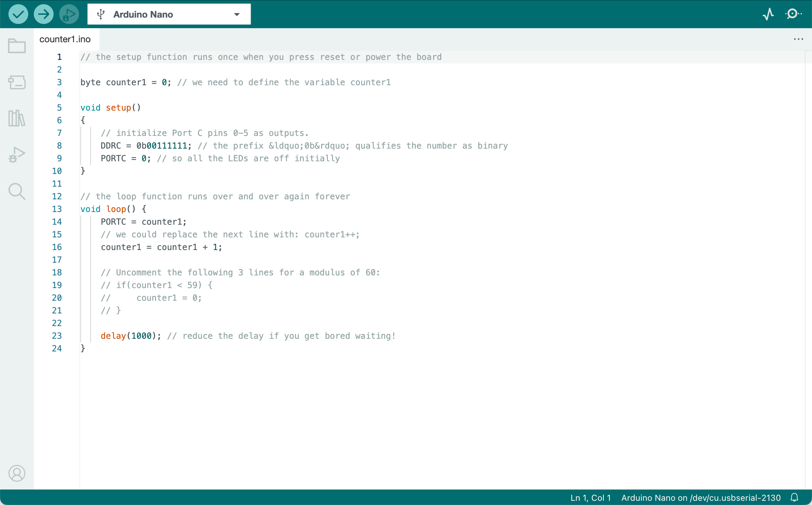Screen dimensions: 812x505
Task: Click comment 'we could replace the next line'
Action: click(230, 235)
